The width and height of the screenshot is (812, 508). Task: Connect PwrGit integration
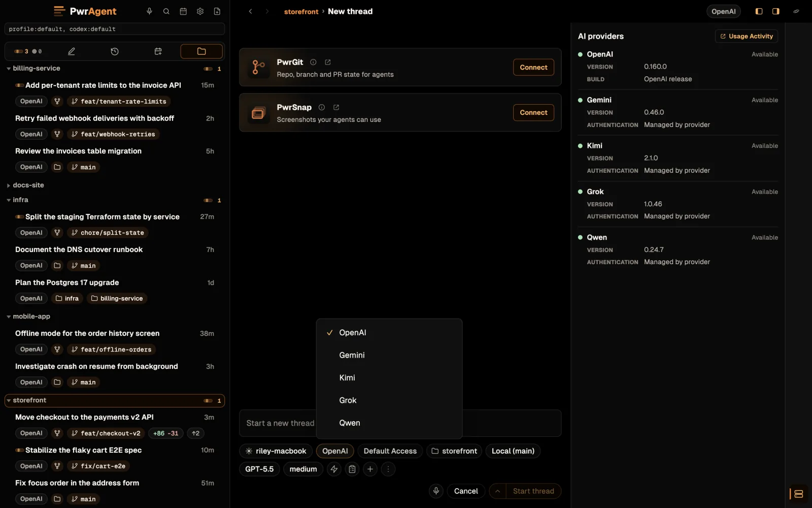pos(533,67)
